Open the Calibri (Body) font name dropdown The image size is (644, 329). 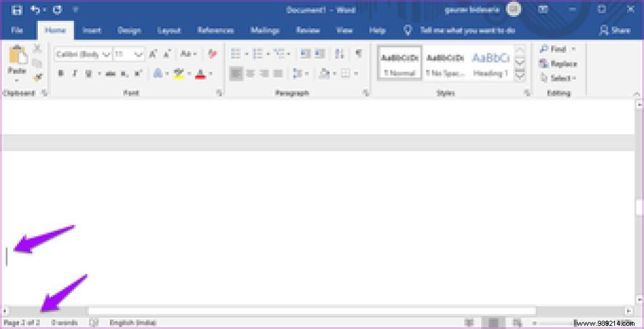106,54
